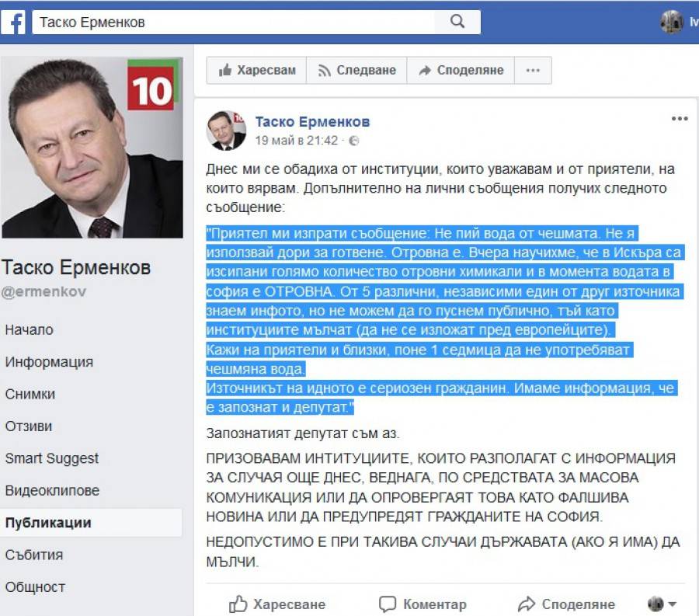Screen dimensions: 699x616
Task: Click the large profile photo
Action: tap(92, 148)
